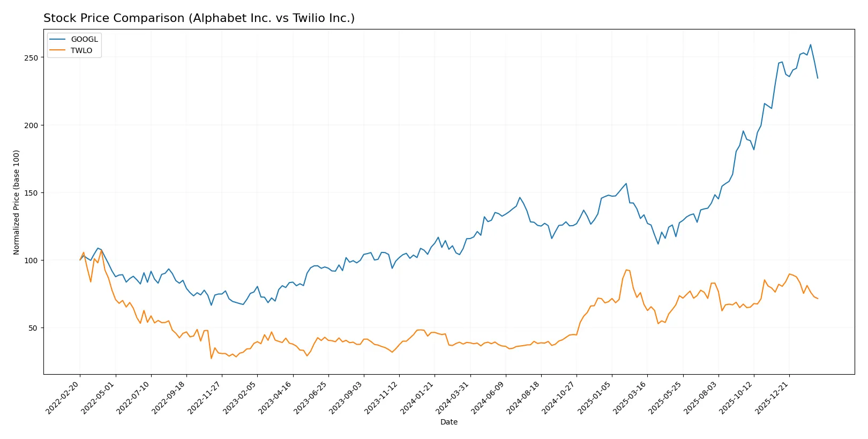
Task: Click the orange TWLO legend line swatch
Action: coord(57,50)
